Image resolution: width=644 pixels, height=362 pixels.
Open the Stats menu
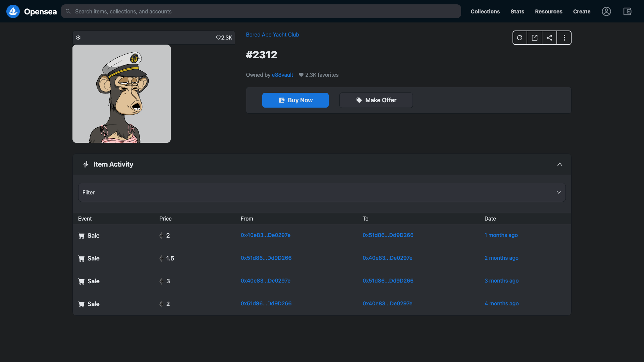pos(517,11)
